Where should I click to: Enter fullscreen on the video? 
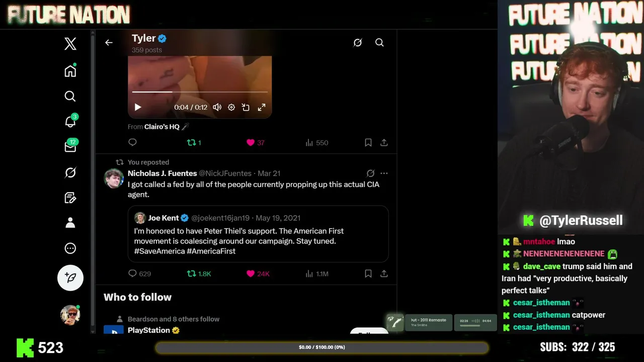262,107
